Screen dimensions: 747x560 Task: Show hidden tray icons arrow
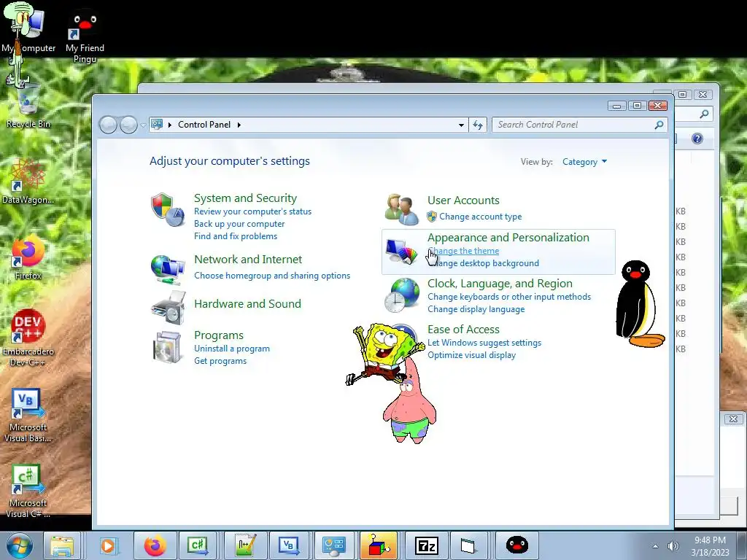[x=655, y=546]
